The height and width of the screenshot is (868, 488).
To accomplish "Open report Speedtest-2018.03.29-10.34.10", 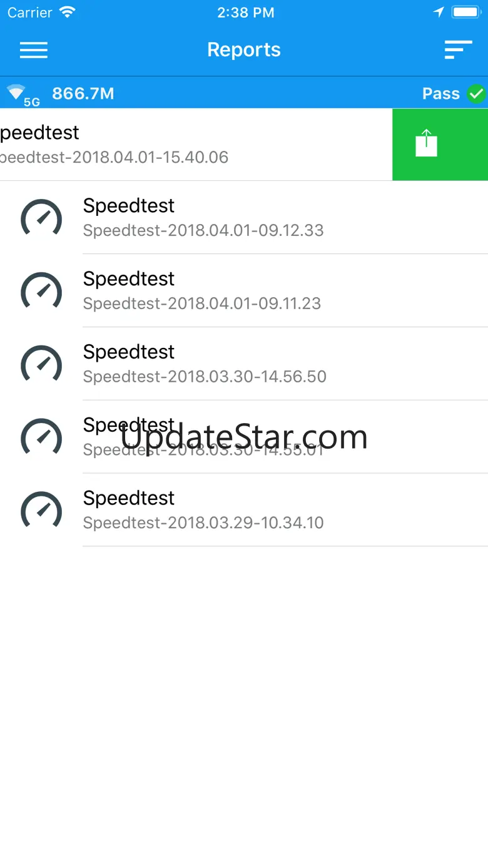I will point(203,510).
